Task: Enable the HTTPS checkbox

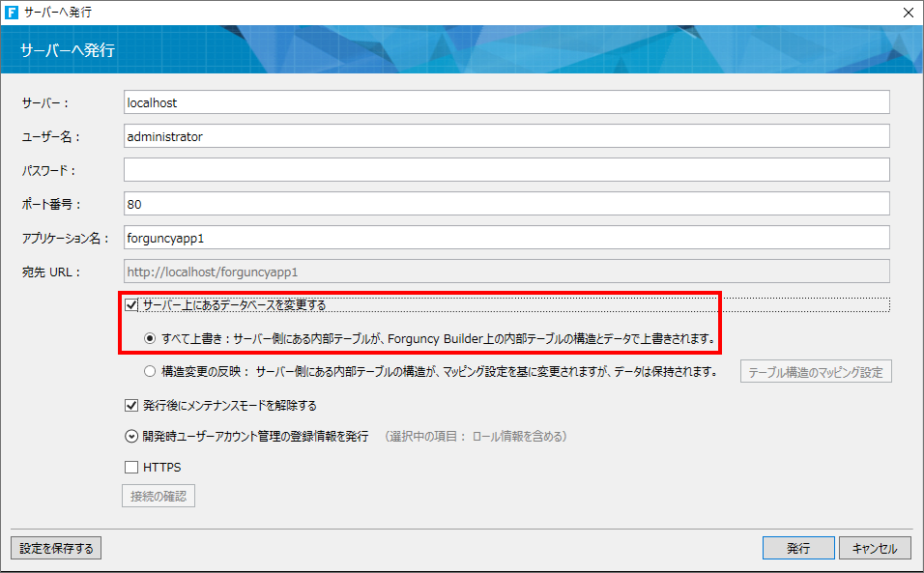Action: pos(131,467)
